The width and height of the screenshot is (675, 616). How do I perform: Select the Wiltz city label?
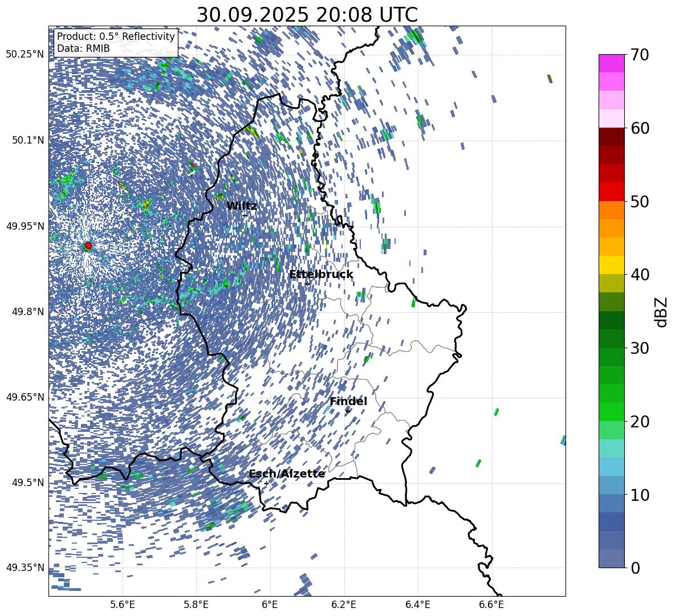point(242,206)
